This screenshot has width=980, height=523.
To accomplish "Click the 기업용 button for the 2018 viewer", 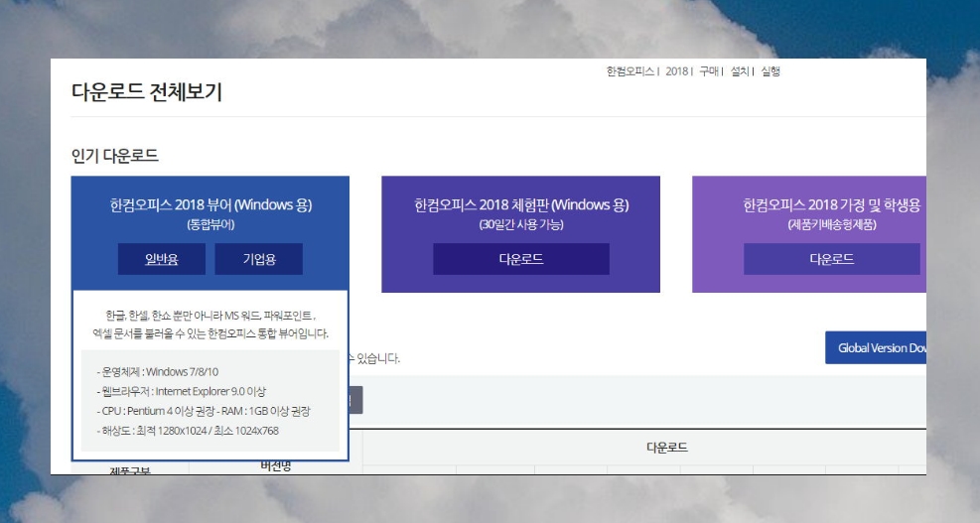I will [x=259, y=259].
